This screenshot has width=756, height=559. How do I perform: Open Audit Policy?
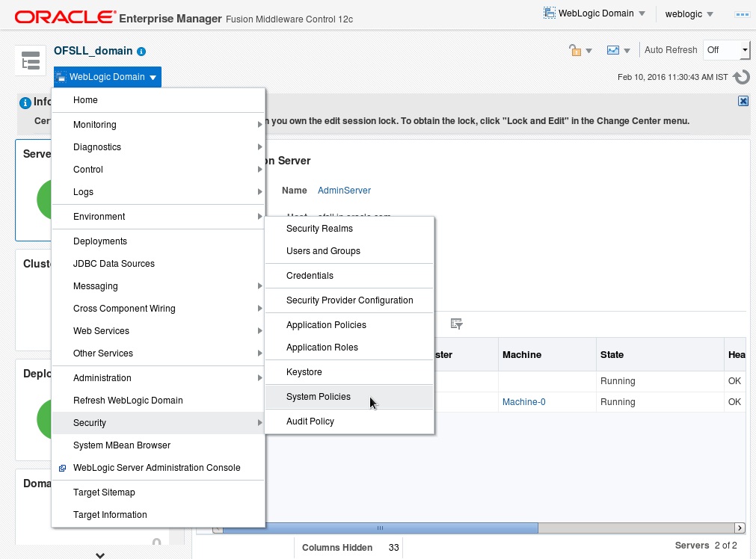tap(349, 421)
